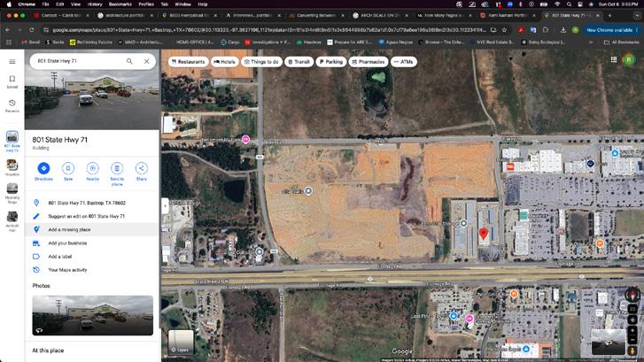Screen dimensions: 644x362
Task: Click the Street View pegman
Action: [x=632, y=350]
